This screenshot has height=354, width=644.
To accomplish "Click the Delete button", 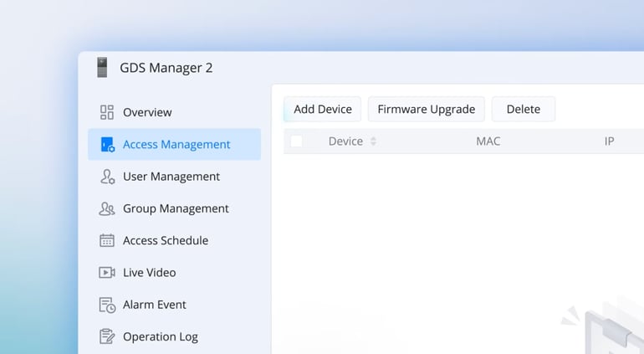I will tap(524, 109).
